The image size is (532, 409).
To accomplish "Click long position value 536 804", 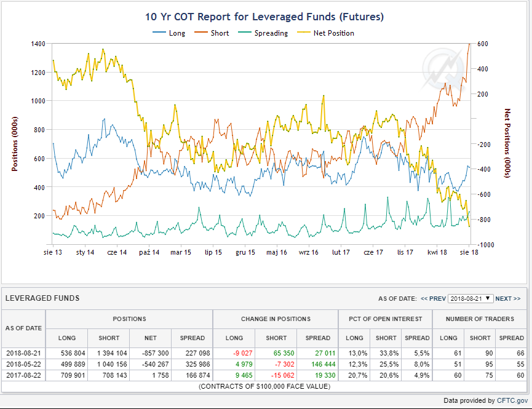I will coord(73,353).
